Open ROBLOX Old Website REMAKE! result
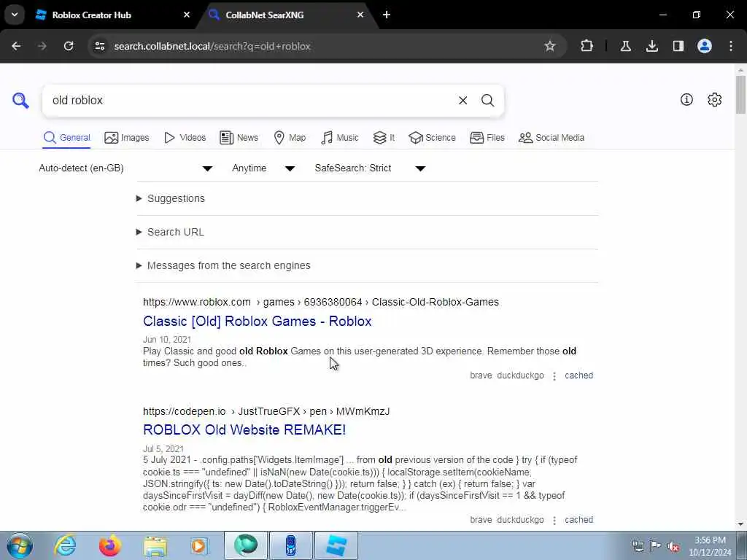 (x=244, y=429)
